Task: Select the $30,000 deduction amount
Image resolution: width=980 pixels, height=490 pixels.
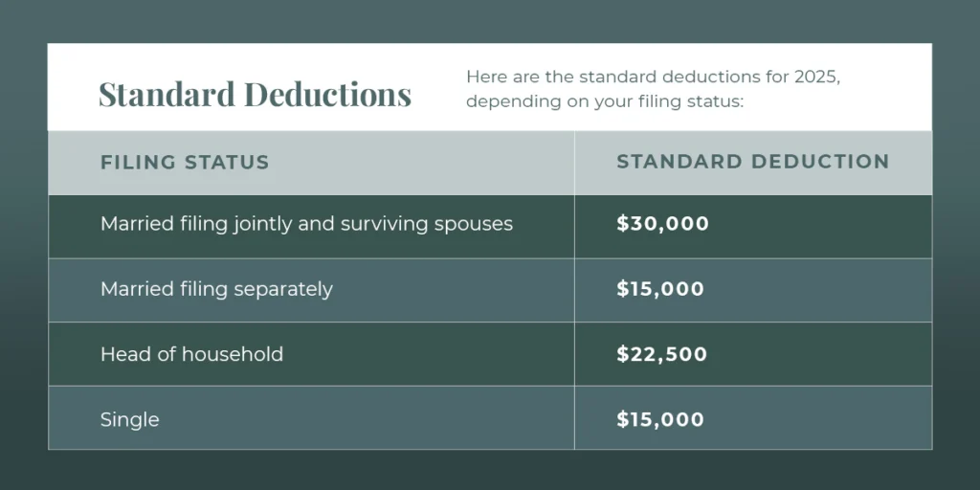Action: click(x=663, y=224)
